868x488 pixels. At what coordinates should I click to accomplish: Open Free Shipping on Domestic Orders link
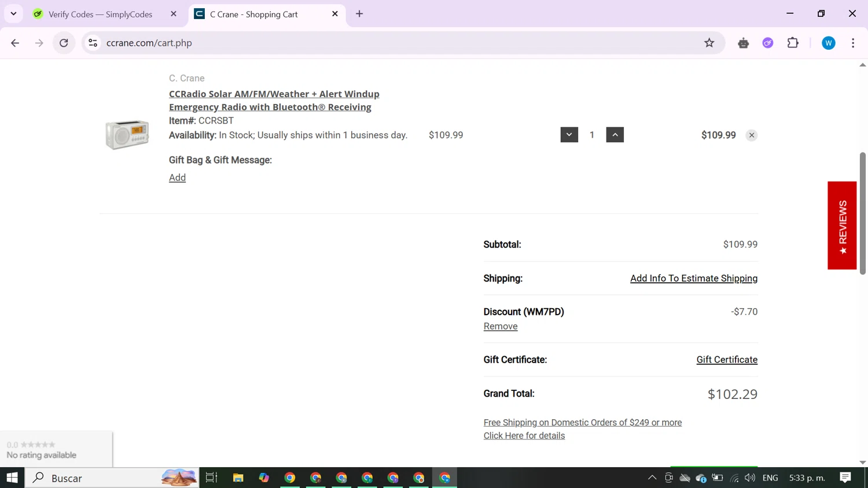point(583,423)
